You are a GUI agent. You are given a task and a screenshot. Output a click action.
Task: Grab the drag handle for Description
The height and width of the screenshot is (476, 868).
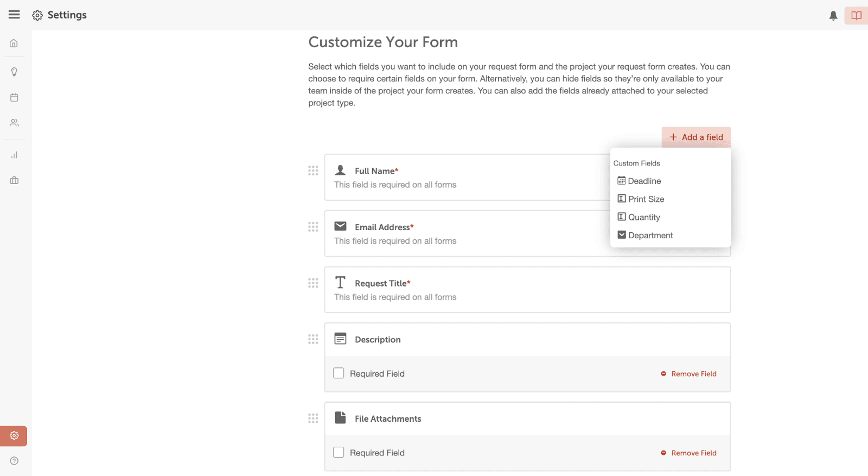pos(313,339)
